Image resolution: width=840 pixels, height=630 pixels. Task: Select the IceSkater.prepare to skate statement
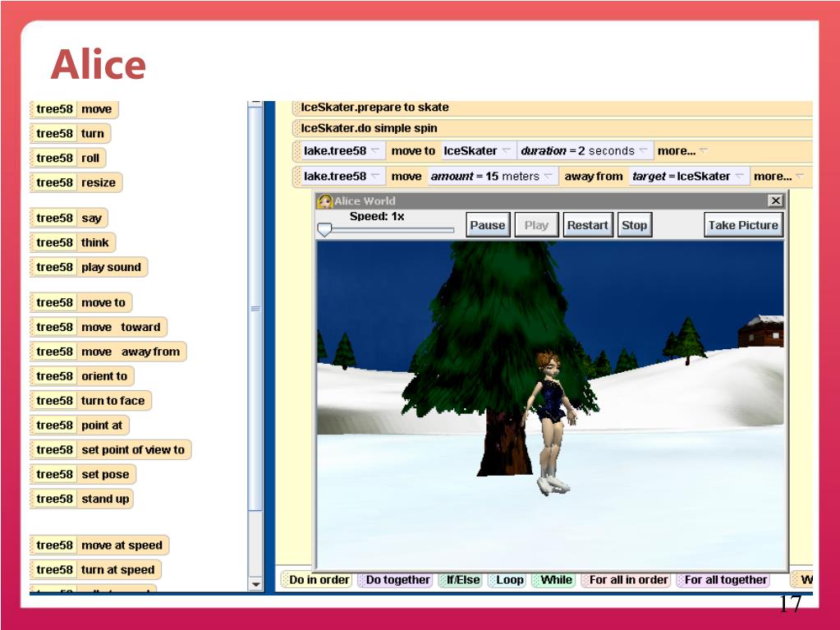click(x=553, y=108)
